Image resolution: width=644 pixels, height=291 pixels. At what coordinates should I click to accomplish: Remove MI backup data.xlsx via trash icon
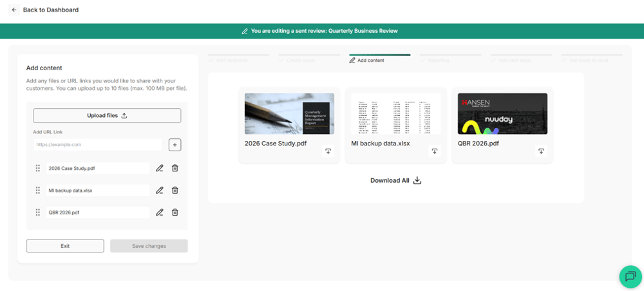coord(175,191)
